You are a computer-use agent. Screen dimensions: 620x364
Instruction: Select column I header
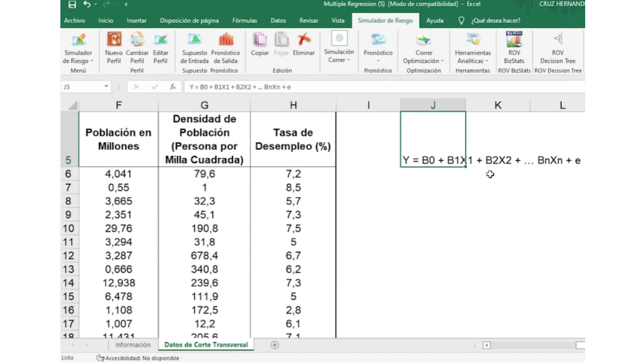pyautogui.click(x=369, y=105)
